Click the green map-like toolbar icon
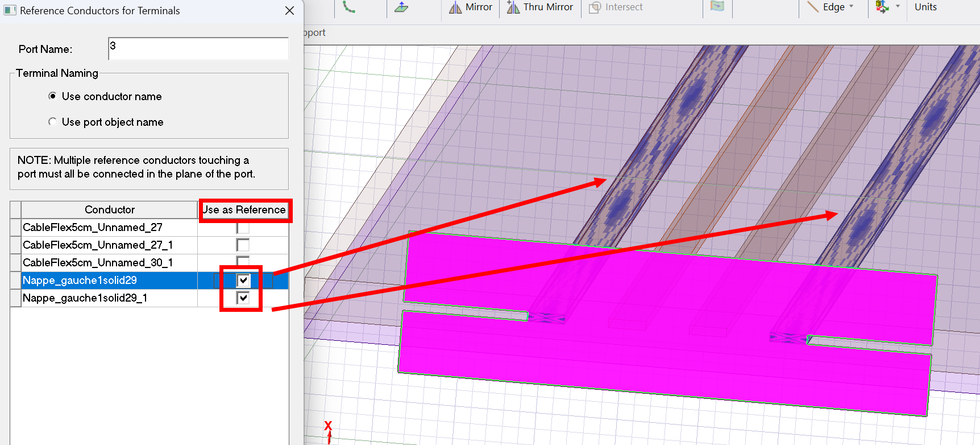The width and height of the screenshot is (980, 445). click(x=717, y=6)
